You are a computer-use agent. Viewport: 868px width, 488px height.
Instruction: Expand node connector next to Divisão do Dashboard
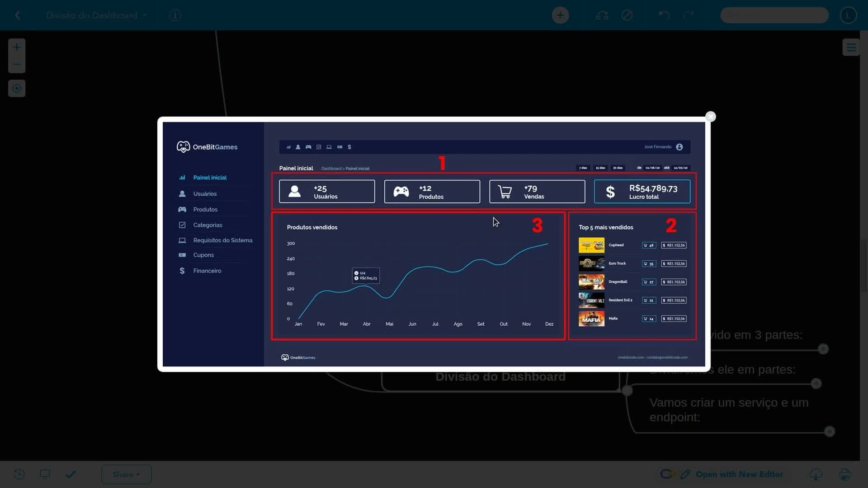[x=627, y=390]
